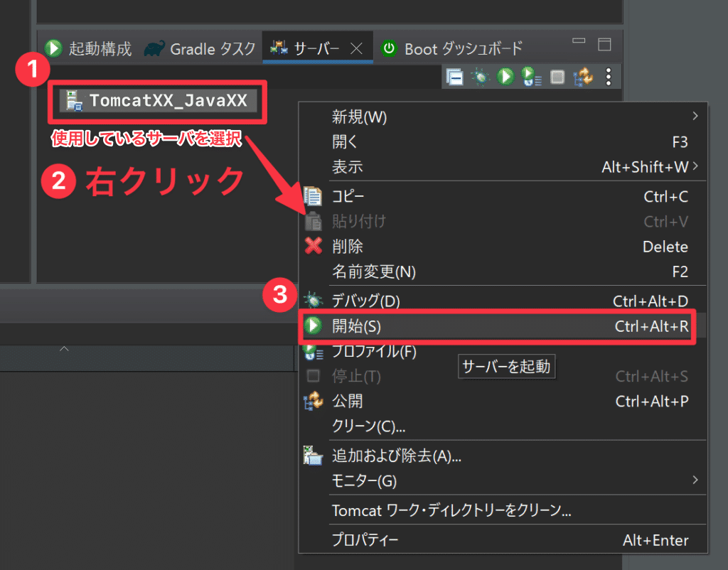
Task: Maximize the Servers view panel
Action: [605, 45]
